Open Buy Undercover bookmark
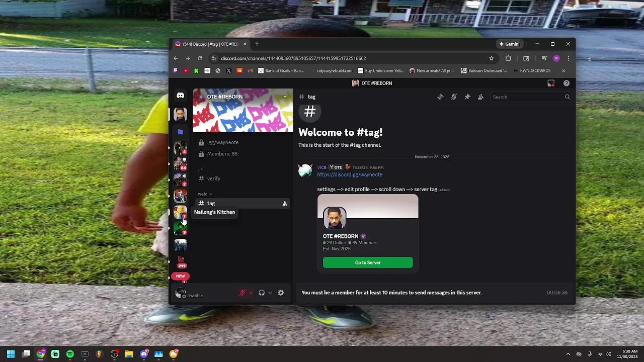The width and height of the screenshot is (644, 362). (380, 71)
